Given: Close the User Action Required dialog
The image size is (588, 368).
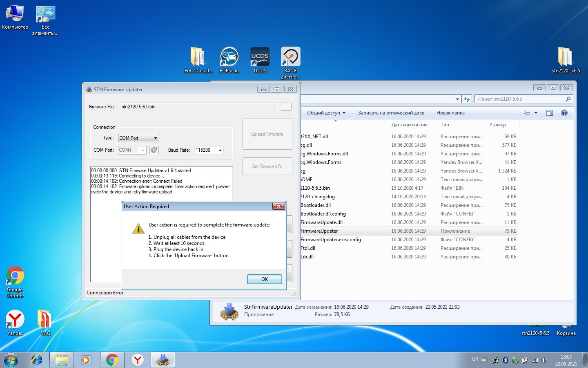Looking at the screenshot, I should (278, 206).
